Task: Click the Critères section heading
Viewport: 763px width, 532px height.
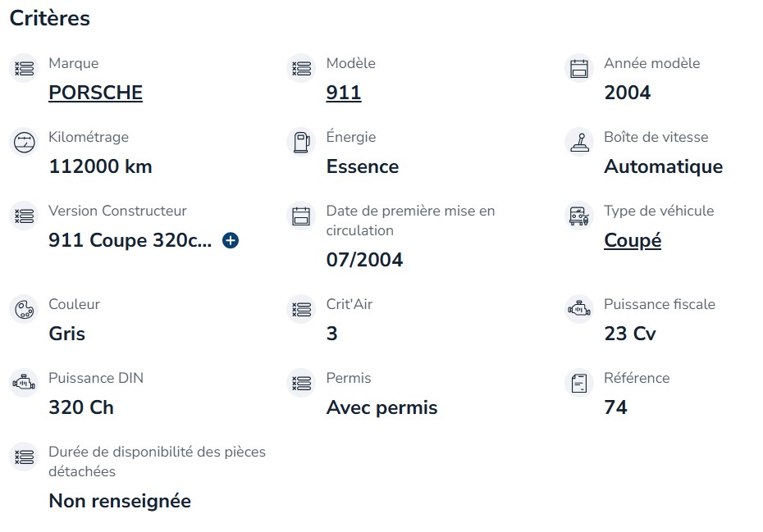Action: 49,19
